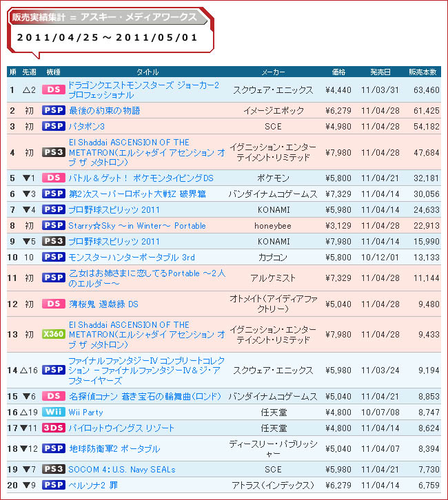Open 名探偵コナン 蒼き宝石の輪舞曲 link

pyautogui.click(x=145, y=397)
